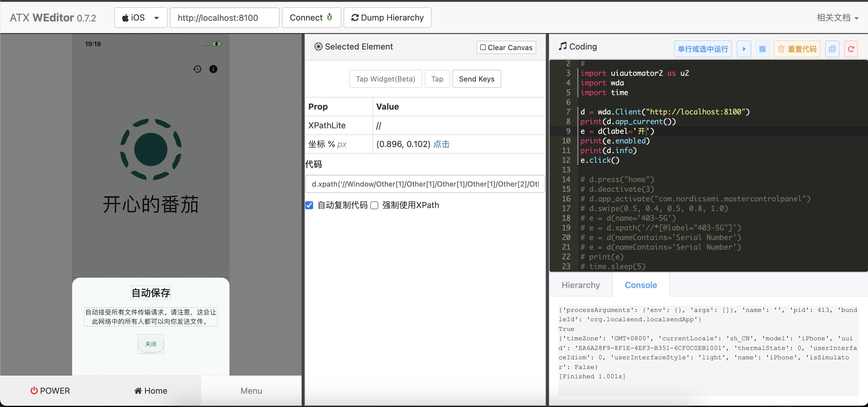Click the localhost:8100 URL input field

tap(224, 18)
